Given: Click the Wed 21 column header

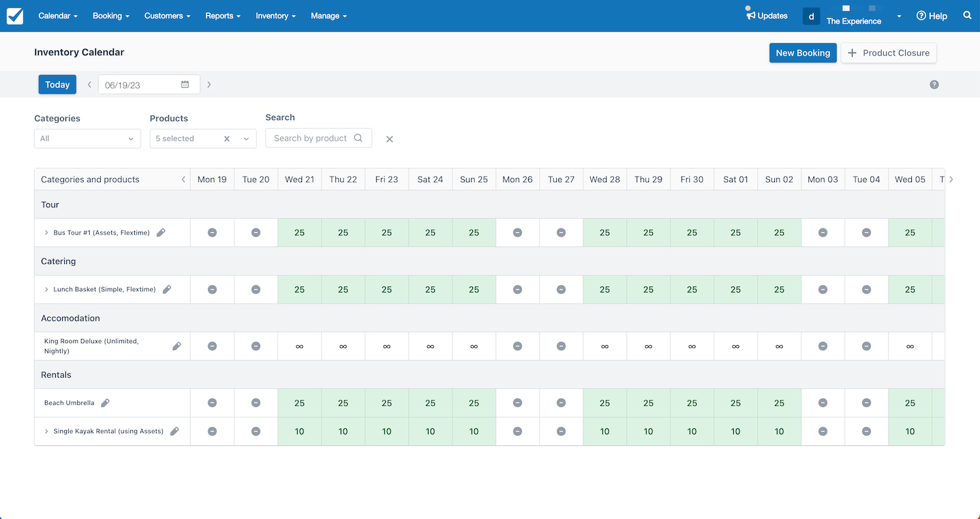Looking at the screenshot, I should pyautogui.click(x=299, y=179).
